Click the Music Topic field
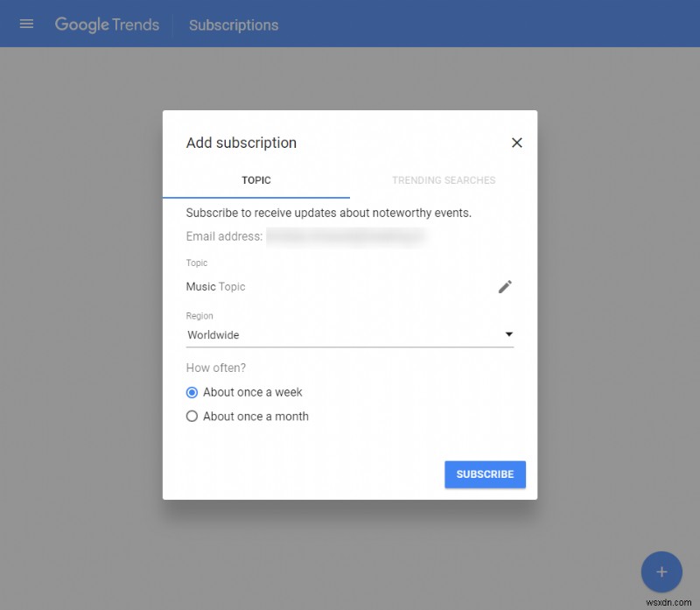 [216, 286]
